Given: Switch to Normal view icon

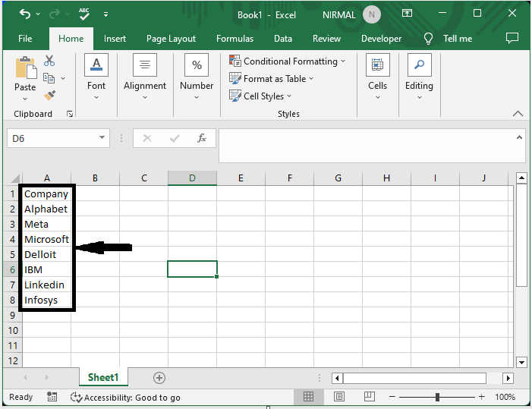Looking at the screenshot, I should 308,396.
